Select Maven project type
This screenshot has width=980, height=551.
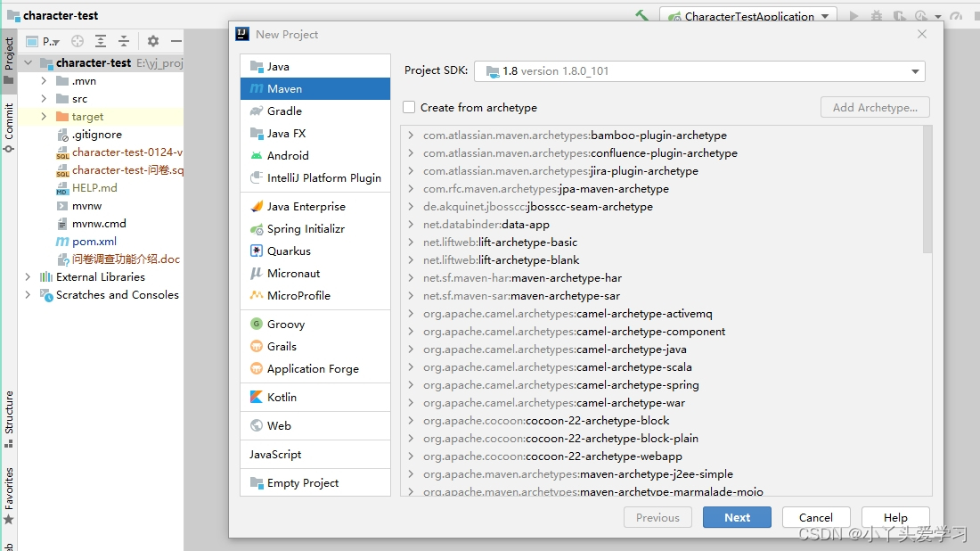[315, 89]
